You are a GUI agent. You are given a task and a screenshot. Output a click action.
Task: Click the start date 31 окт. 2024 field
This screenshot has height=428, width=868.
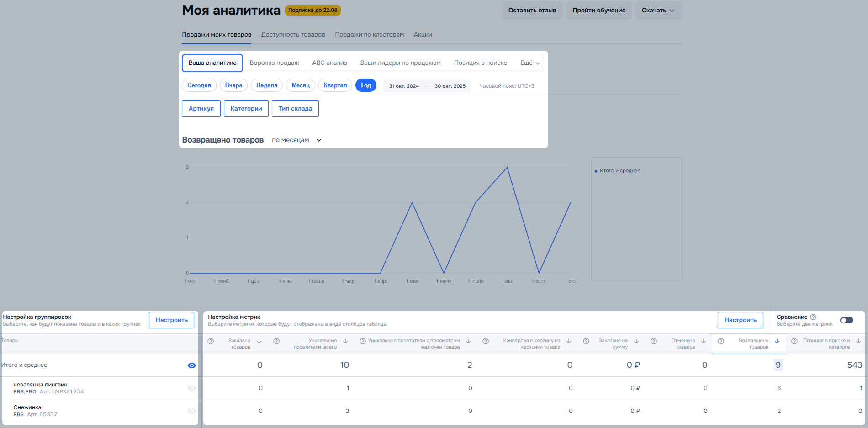point(404,86)
